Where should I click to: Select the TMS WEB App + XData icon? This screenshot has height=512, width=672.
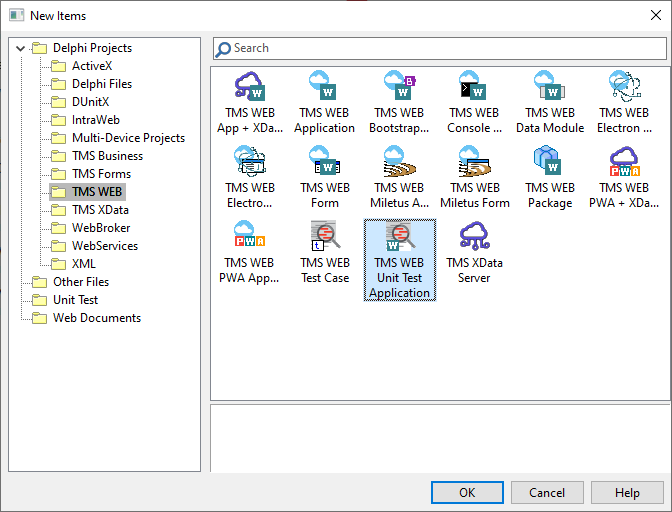coord(250,86)
